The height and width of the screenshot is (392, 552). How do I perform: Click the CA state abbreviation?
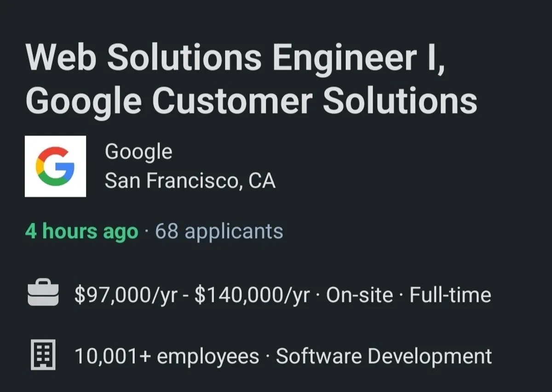[262, 181]
